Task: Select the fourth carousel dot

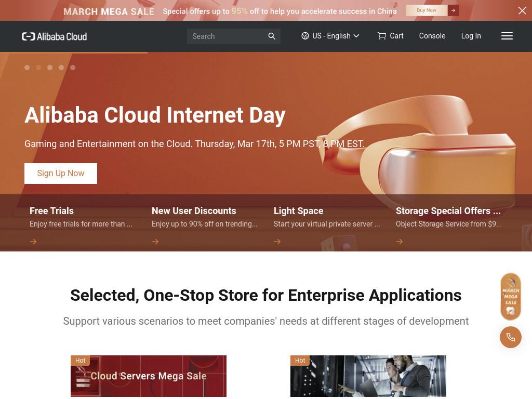Action: point(61,68)
